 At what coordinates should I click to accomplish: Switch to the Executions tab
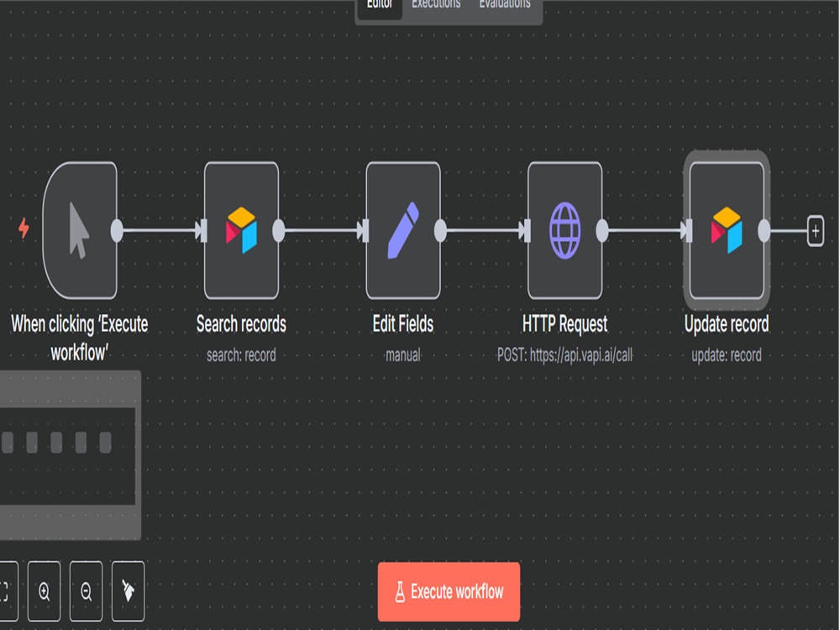coord(436,5)
